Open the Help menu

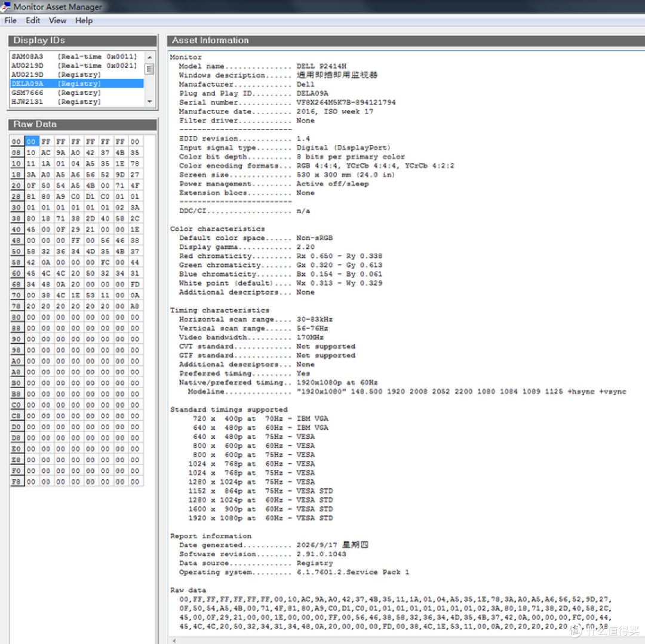coord(84,20)
